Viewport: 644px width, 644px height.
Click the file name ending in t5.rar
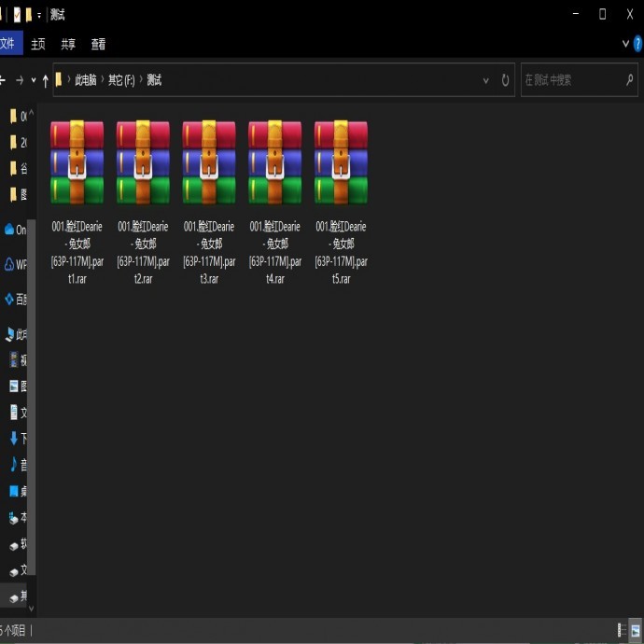pyautogui.click(x=341, y=253)
